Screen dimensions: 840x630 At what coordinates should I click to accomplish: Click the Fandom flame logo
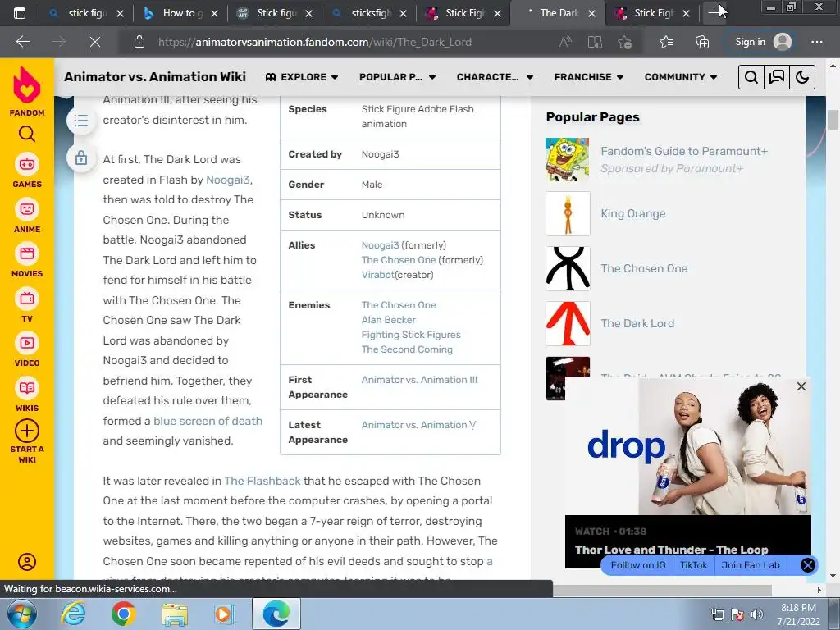click(x=27, y=84)
